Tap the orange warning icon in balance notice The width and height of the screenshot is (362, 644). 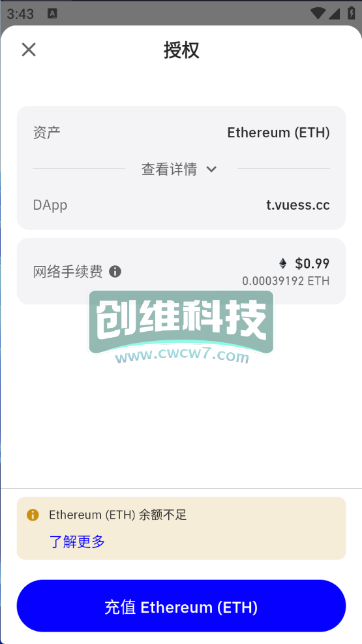33,515
